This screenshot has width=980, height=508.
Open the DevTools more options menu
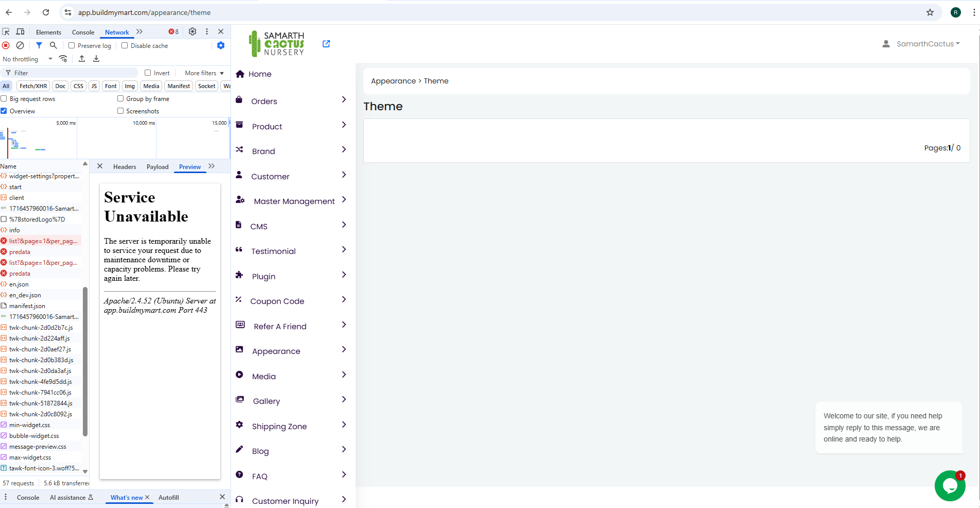click(x=207, y=31)
